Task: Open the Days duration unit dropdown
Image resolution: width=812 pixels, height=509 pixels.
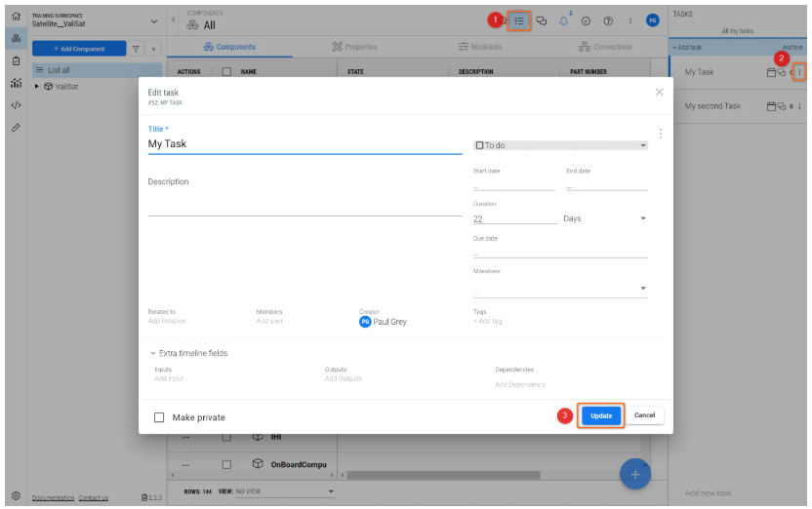Action: 604,218
